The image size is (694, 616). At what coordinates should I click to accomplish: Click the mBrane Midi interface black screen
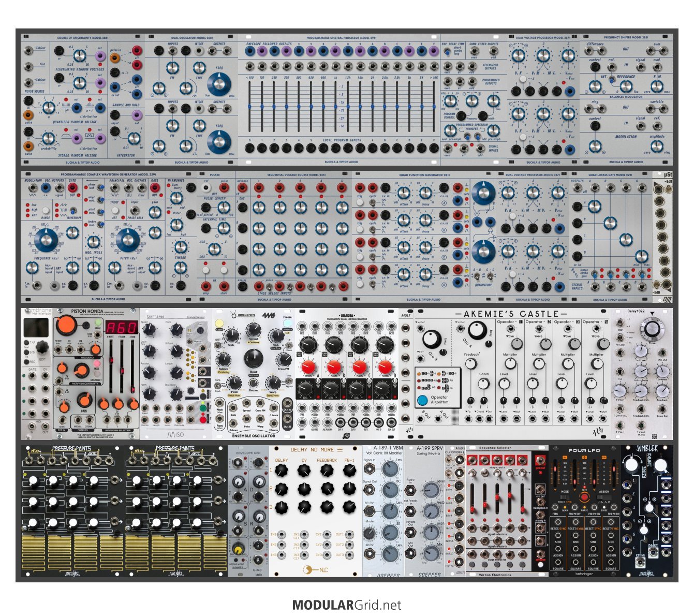[x=36, y=328]
